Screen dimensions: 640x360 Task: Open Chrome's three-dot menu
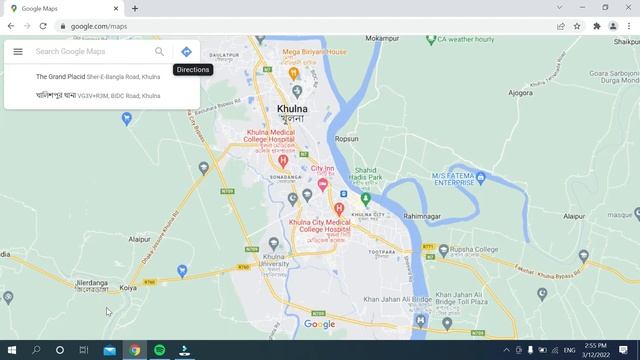click(x=629, y=26)
